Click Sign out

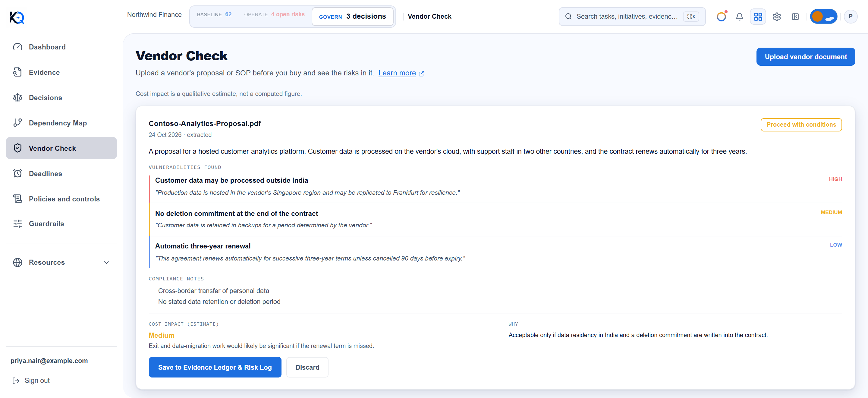tap(31, 381)
